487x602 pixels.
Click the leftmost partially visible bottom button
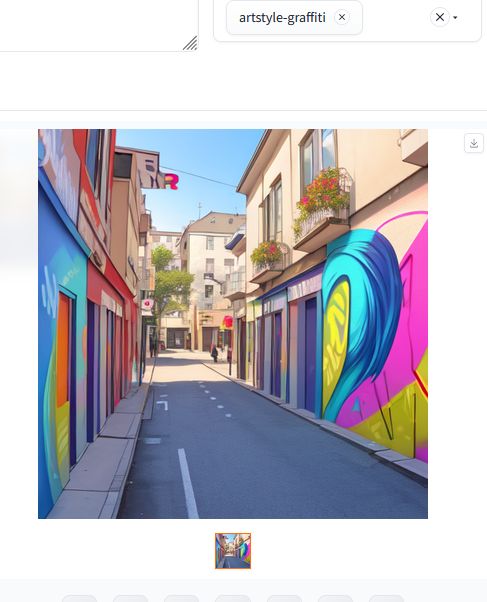click(x=80, y=599)
